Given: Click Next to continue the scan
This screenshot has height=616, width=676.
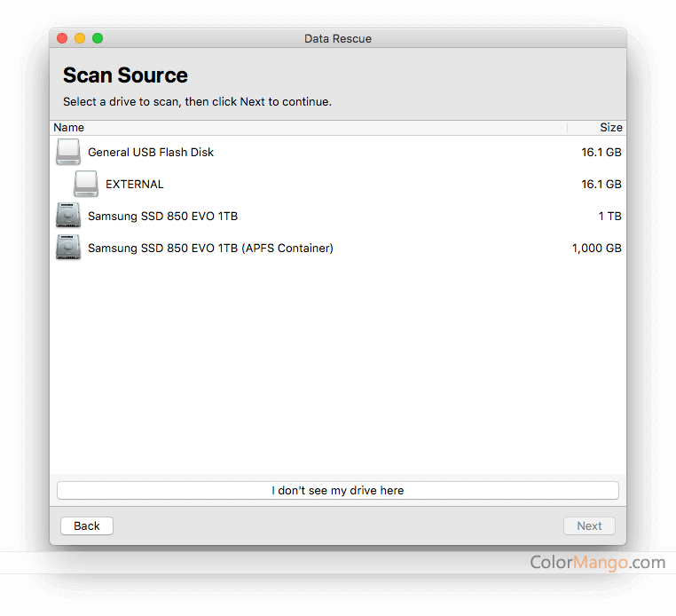Looking at the screenshot, I should pos(589,525).
